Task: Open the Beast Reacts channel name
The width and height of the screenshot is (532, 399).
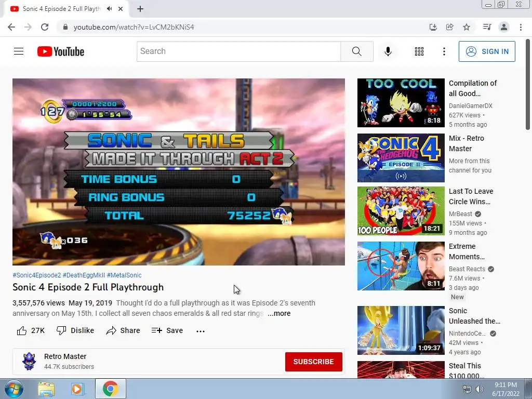Action: point(467,269)
